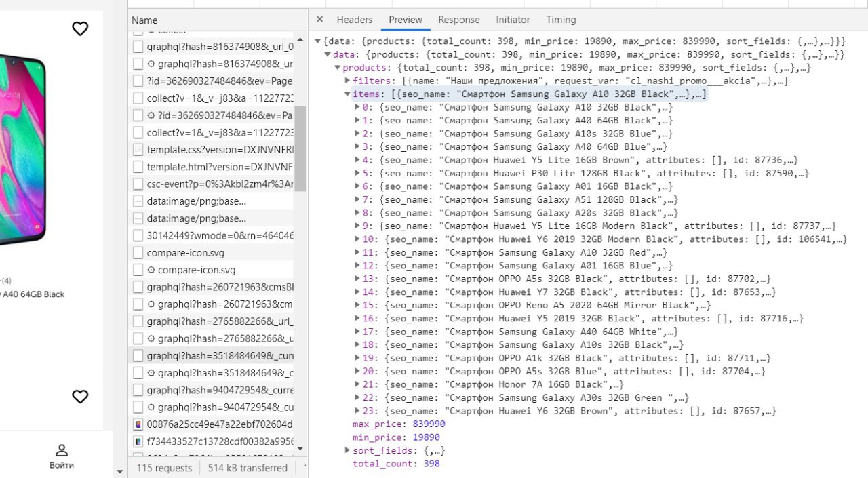Click the file icon of request 30142449?wmode=0
868x478 pixels.
[x=138, y=235]
